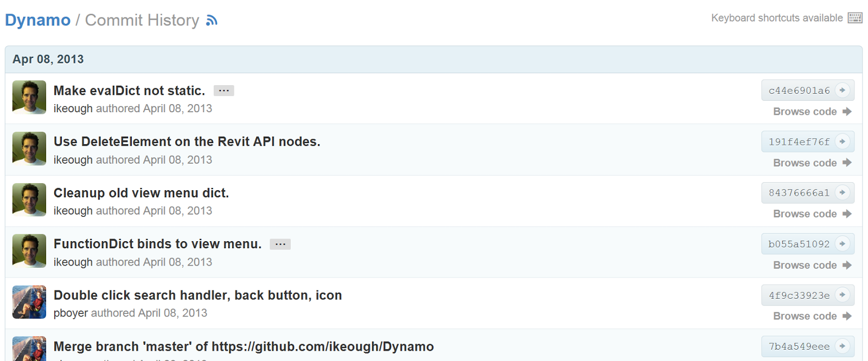Open ikeough author link under FunctionDict commit
The height and width of the screenshot is (361, 868).
[x=73, y=262]
